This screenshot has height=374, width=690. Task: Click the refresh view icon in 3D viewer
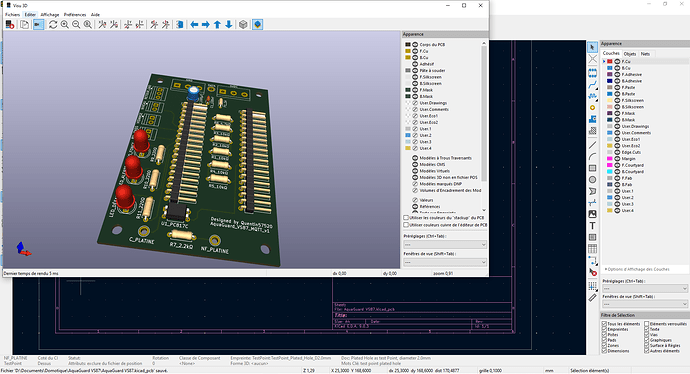click(53, 25)
